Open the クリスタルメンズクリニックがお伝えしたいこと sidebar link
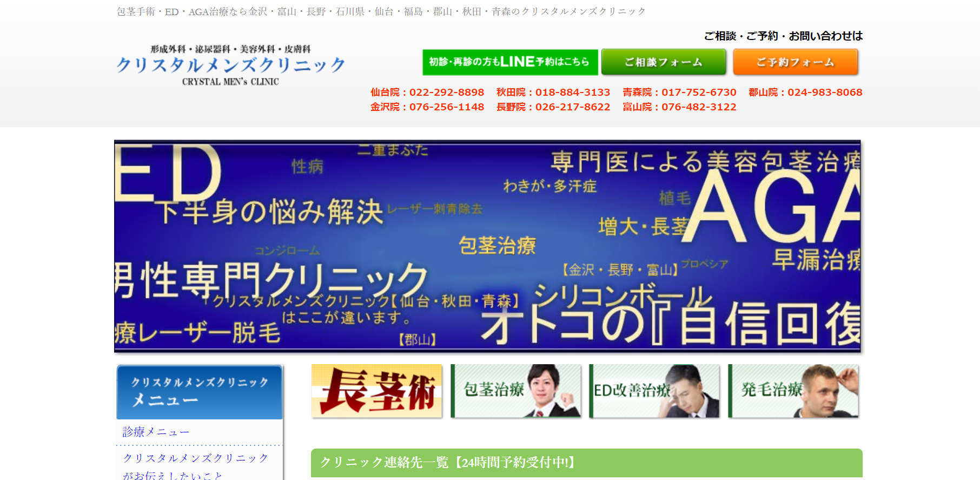 click(195, 466)
